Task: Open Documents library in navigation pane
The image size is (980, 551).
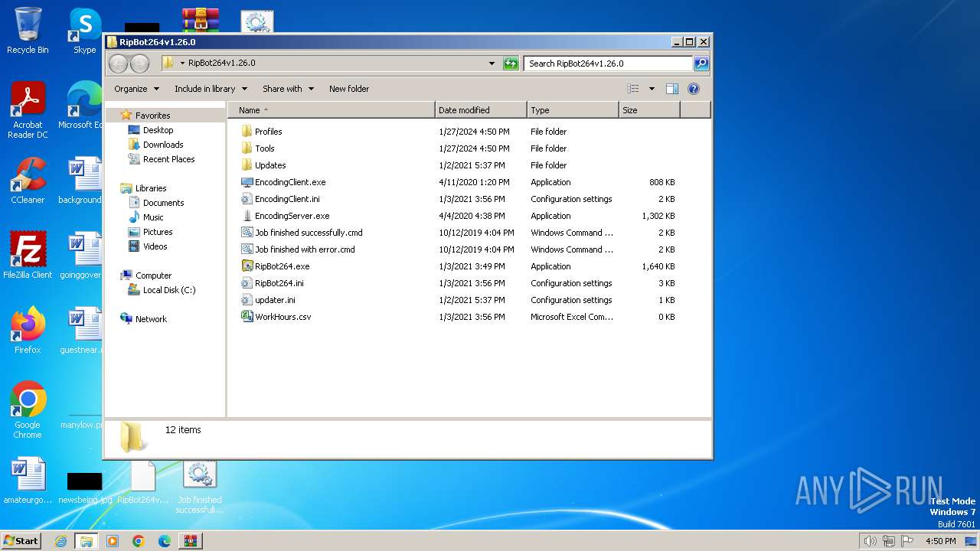Action: click(x=163, y=203)
